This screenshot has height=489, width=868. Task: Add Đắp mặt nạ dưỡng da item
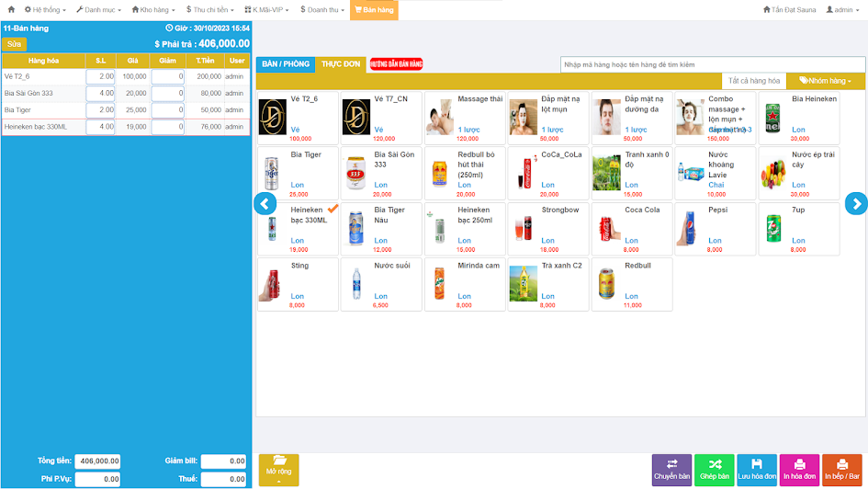[632, 118]
